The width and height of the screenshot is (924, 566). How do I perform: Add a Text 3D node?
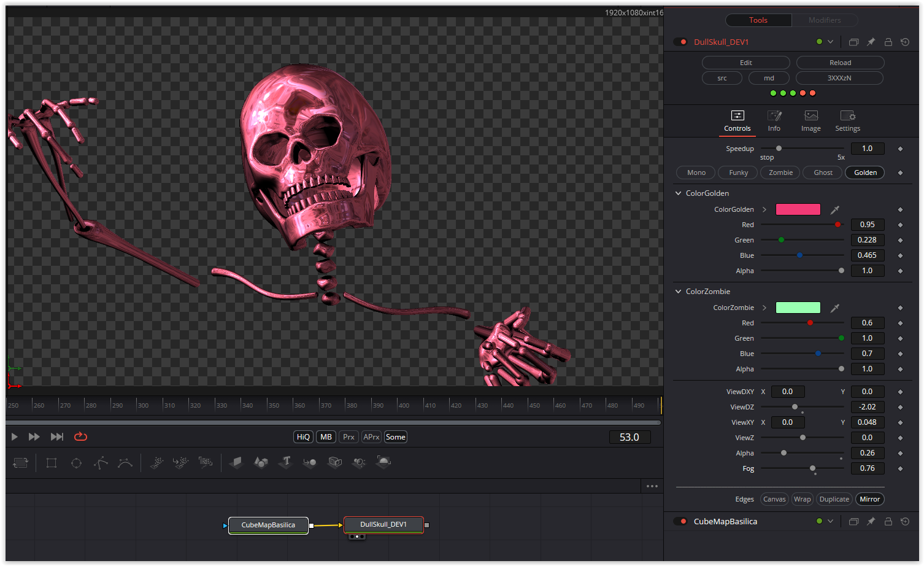click(x=285, y=462)
